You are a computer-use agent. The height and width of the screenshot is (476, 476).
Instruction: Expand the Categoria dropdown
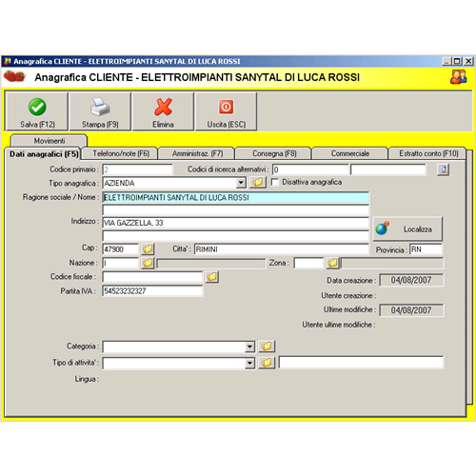tap(249, 347)
